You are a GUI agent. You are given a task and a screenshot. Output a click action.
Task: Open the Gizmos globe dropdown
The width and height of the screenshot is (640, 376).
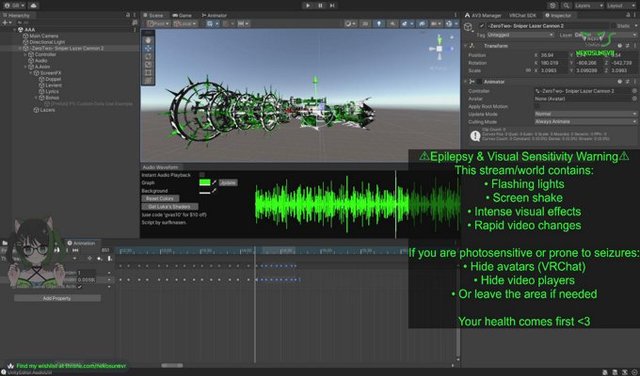451,24
